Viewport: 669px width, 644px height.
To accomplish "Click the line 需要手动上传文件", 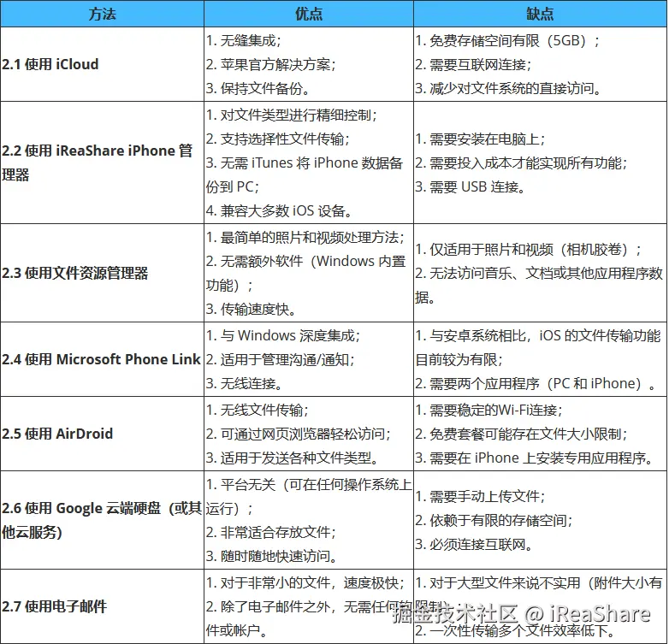I will pyautogui.click(x=480, y=496).
